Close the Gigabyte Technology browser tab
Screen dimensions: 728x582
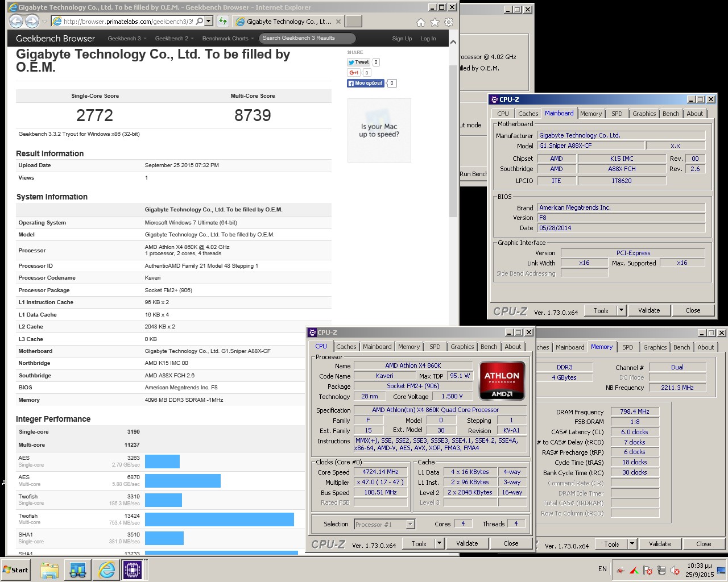click(338, 22)
